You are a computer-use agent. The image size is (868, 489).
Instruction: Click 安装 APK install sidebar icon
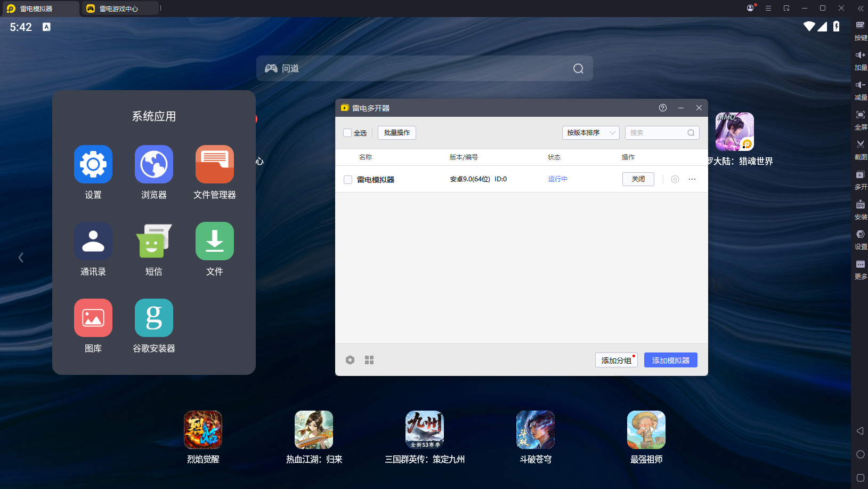coord(860,210)
